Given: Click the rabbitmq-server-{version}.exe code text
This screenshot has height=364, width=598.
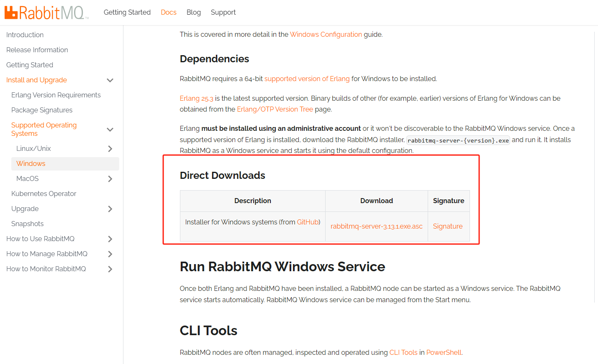Looking at the screenshot, I should point(458,140).
